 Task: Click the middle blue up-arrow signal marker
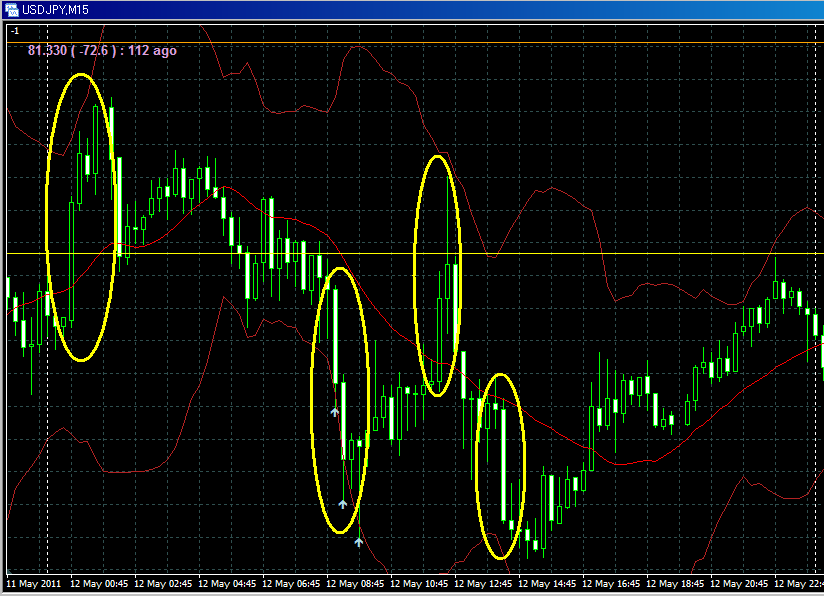(343, 504)
